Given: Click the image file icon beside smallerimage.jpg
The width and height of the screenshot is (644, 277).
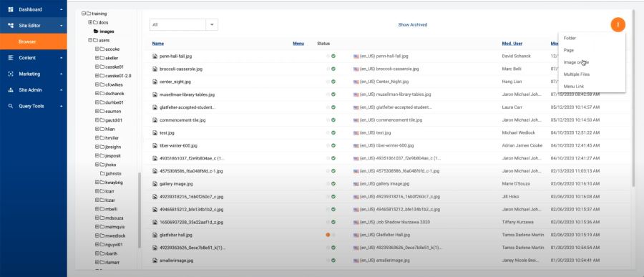Looking at the screenshot, I should click(155, 261).
